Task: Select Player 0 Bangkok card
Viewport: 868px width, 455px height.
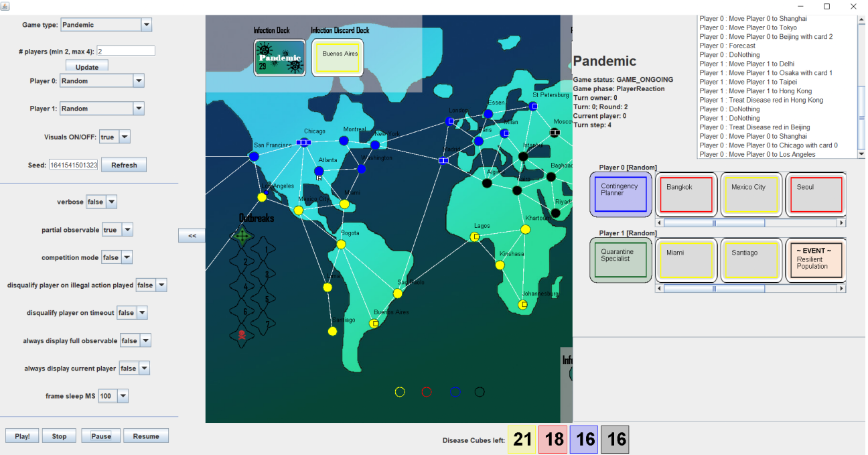Action: click(686, 194)
